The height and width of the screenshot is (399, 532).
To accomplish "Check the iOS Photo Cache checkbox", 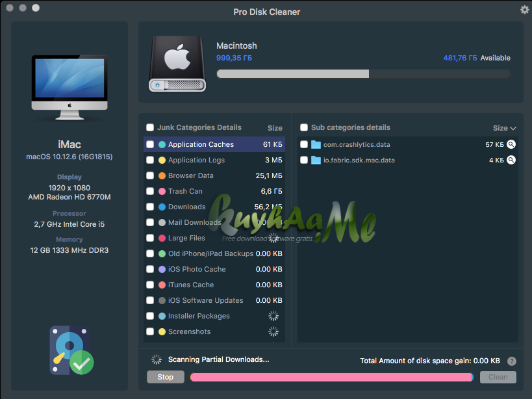I will click(150, 269).
